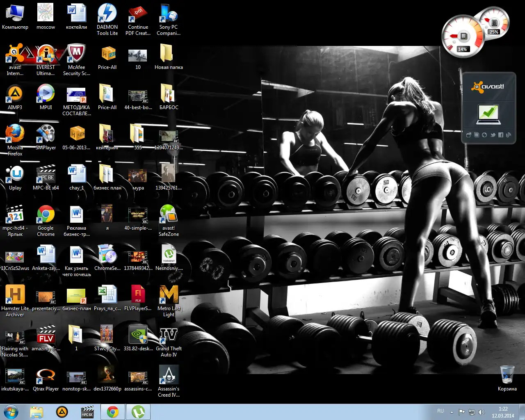Click the Корзина recycle bin icon
The height and width of the screenshot is (420, 525).
pyautogui.click(x=507, y=375)
